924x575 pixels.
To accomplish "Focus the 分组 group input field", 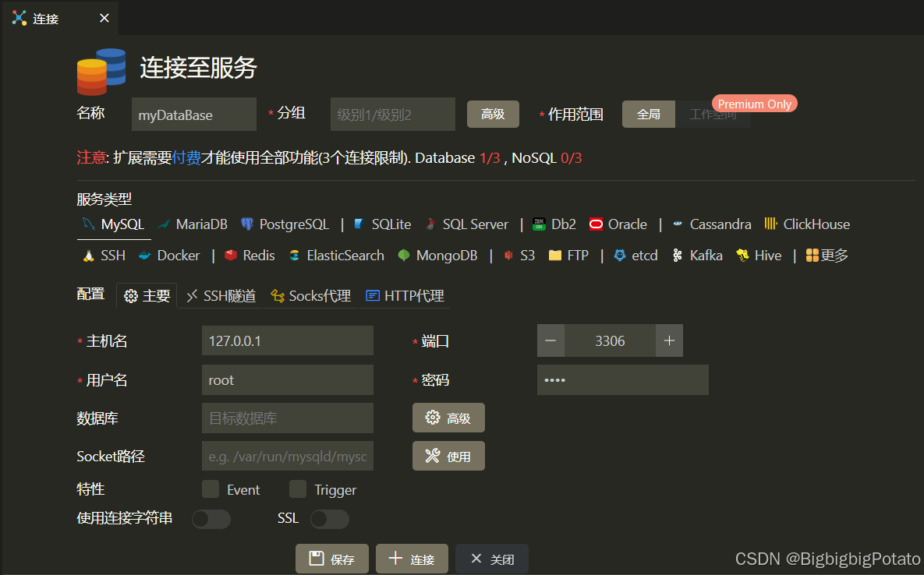I will (x=392, y=115).
